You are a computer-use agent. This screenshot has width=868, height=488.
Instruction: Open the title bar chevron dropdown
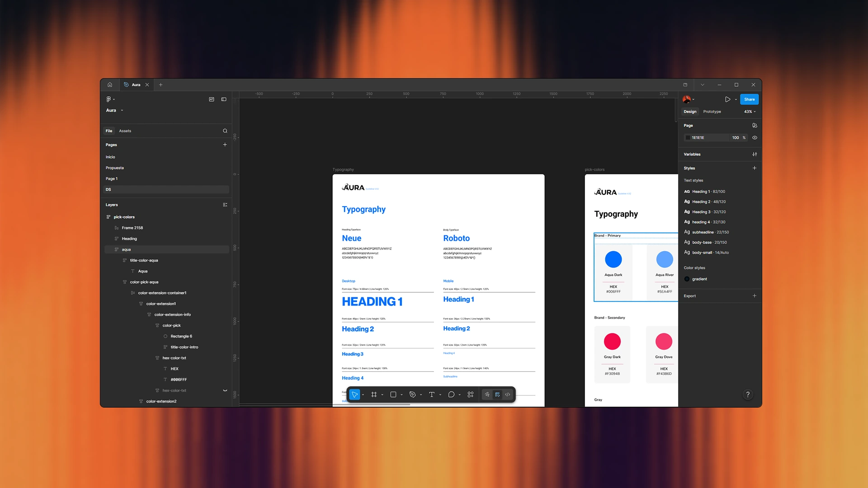tap(703, 84)
